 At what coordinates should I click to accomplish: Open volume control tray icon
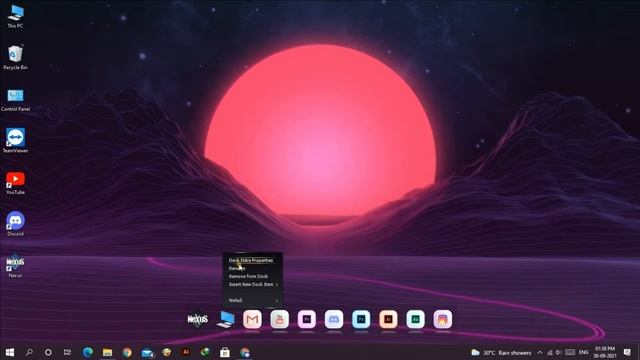[558, 353]
